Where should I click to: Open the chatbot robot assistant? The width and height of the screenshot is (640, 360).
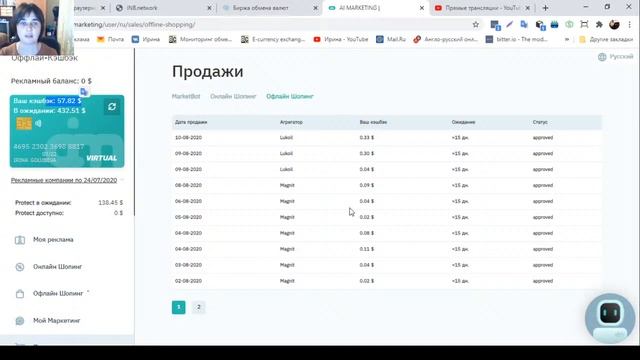coord(610,318)
